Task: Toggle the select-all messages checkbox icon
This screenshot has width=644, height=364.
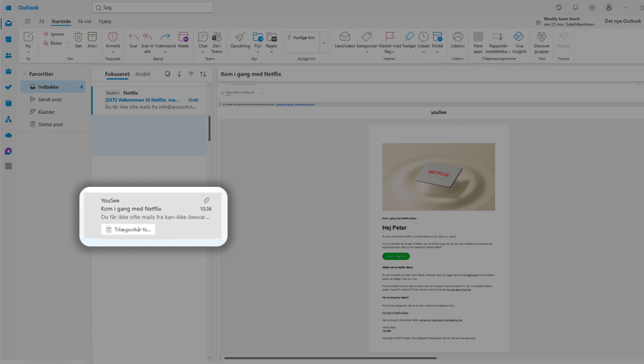Action: pyautogui.click(x=167, y=74)
